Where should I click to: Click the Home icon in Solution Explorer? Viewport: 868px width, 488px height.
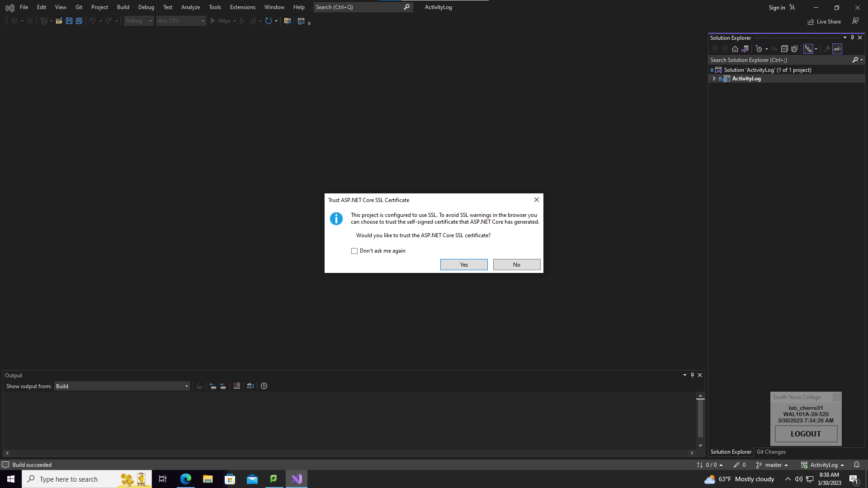(x=735, y=49)
